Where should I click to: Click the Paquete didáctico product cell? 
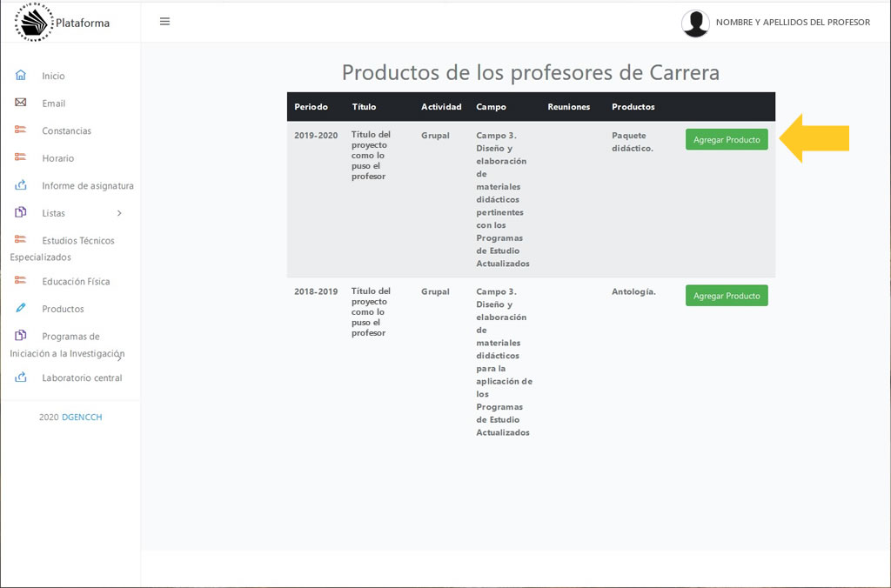coord(633,142)
